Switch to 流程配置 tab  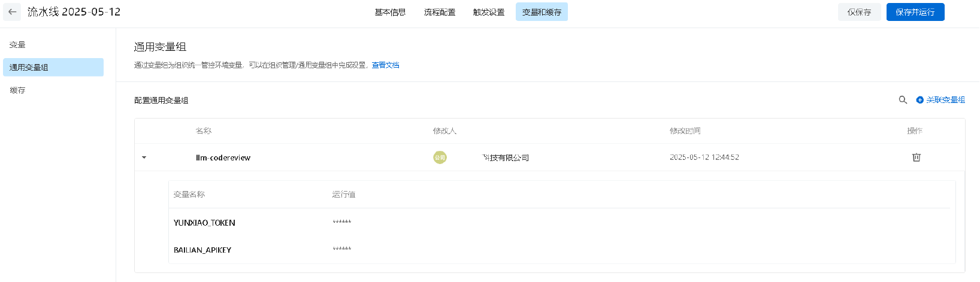(440, 12)
